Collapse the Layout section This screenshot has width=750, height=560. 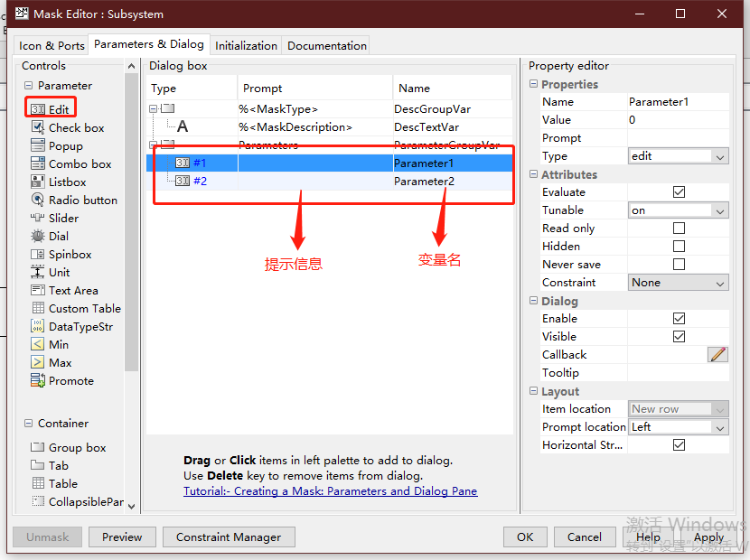533,391
